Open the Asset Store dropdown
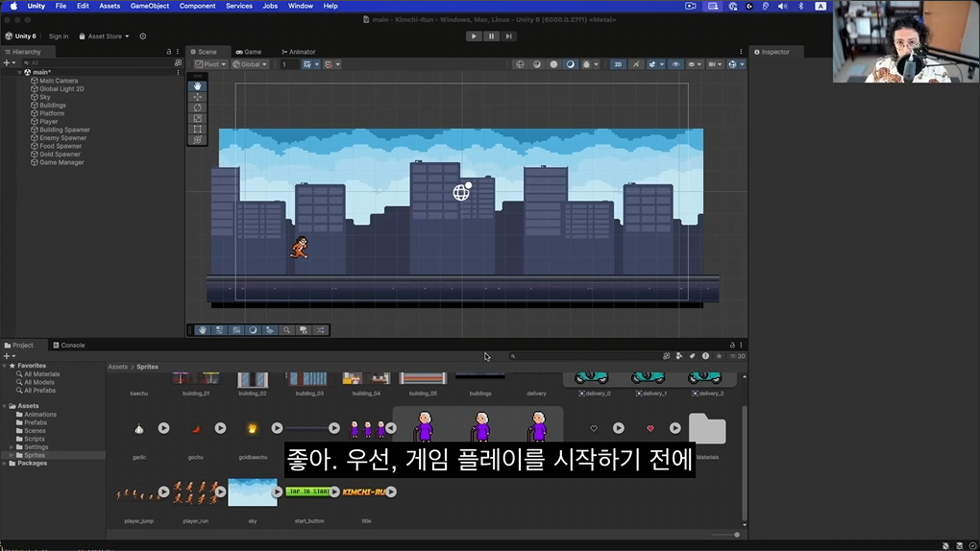The width and height of the screenshot is (980, 551). pos(104,36)
